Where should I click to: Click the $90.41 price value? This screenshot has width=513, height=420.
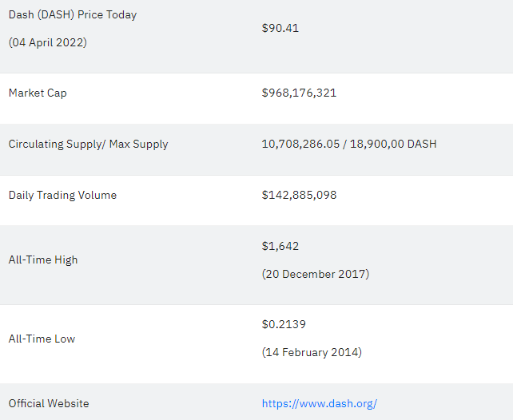tap(280, 28)
